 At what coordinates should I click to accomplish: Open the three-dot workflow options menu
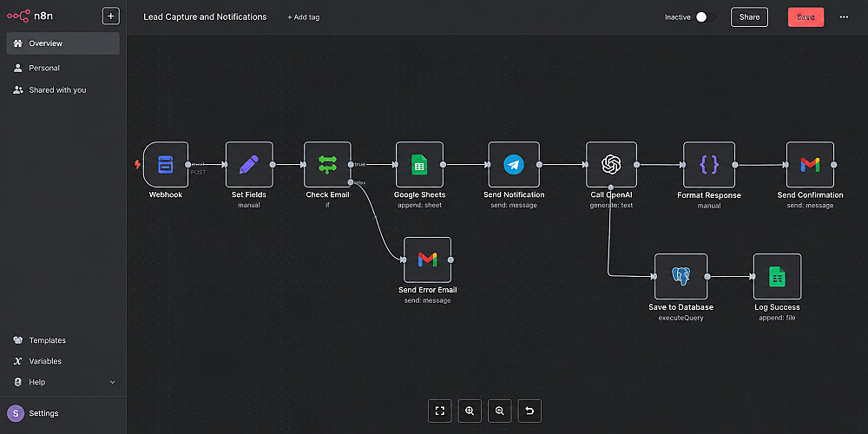tap(844, 17)
